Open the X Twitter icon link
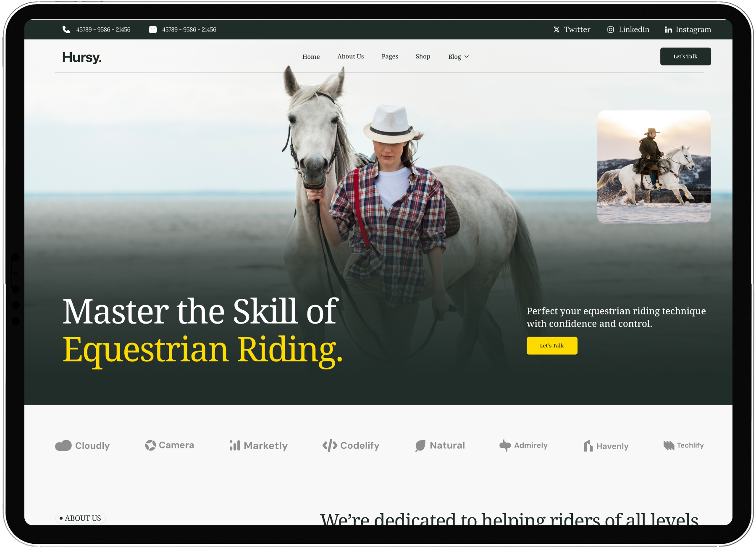The image size is (756, 548). click(x=556, y=29)
